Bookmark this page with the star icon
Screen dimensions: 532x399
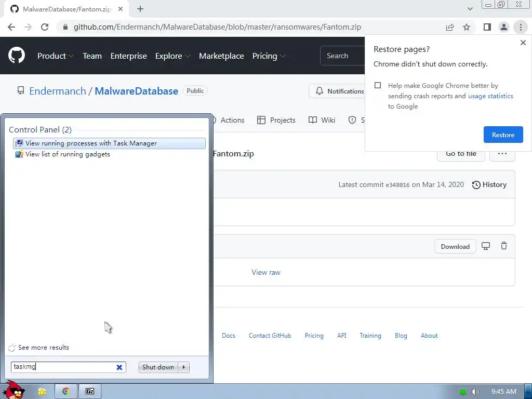pos(467,27)
